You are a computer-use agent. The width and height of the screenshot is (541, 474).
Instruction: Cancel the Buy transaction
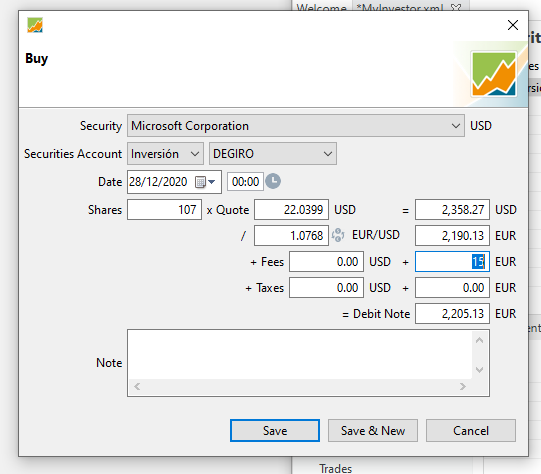471,431
